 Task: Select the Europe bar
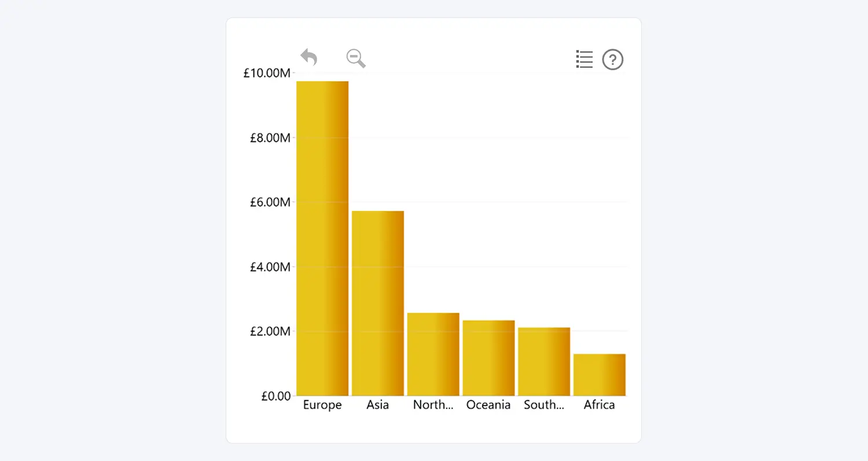tap(322, 239)
